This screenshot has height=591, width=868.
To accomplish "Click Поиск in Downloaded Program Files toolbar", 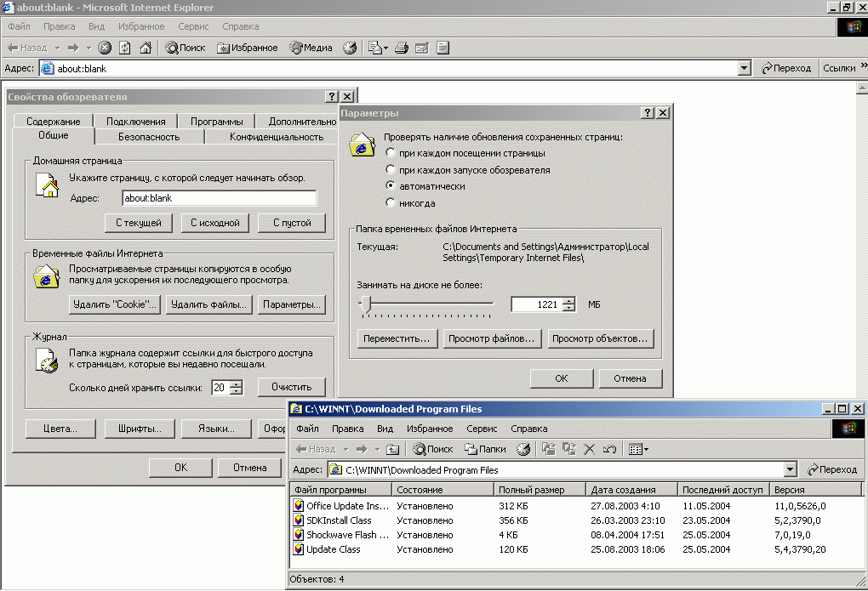I will click(433, 449).
